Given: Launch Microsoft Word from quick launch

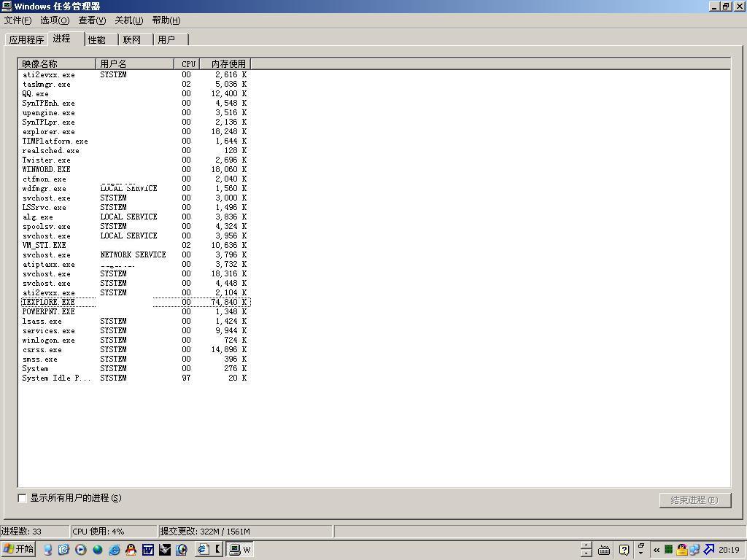Looking at the screenshot, I should [147, 550].
